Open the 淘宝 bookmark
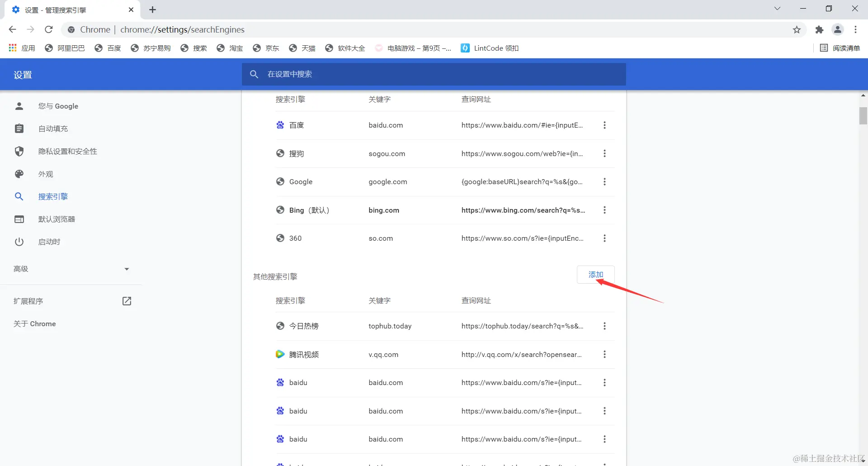 230,48
